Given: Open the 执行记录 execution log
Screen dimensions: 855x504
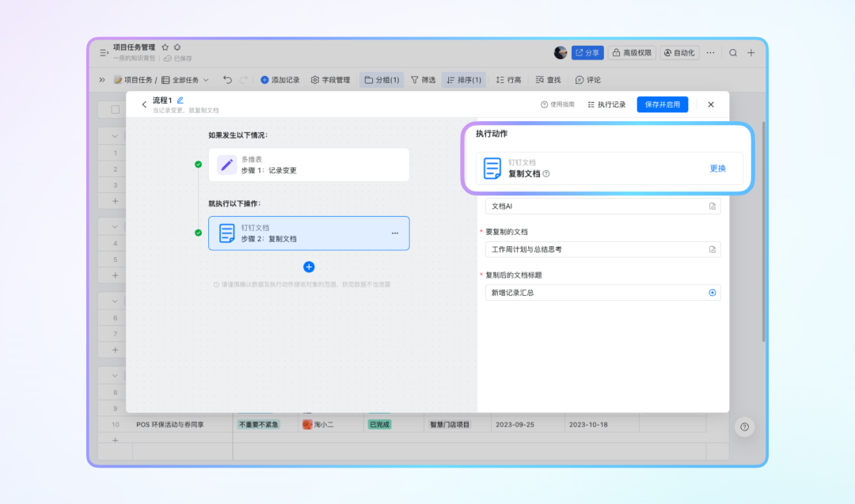Looking at the screenshot, I should coord(606,104).
